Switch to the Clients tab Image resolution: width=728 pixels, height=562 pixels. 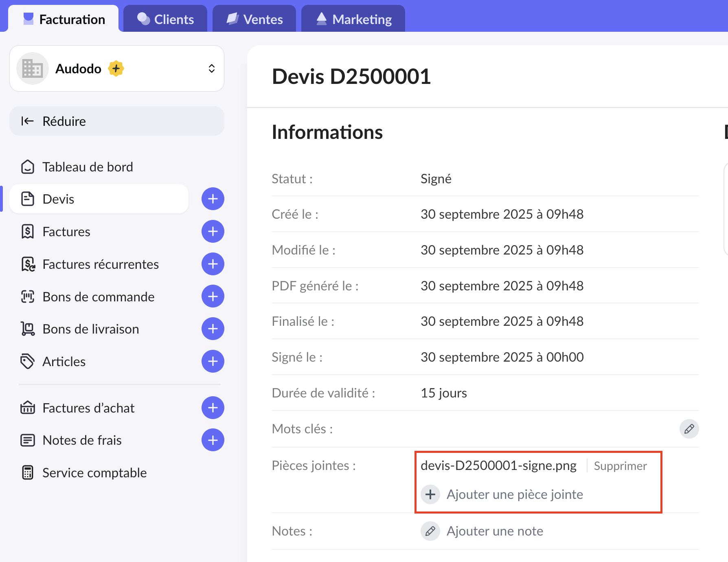165,19
